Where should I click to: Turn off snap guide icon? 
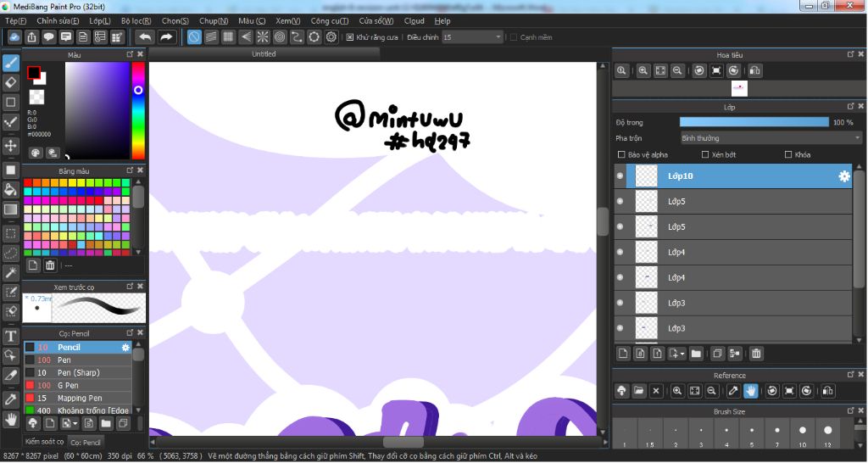click(194, 37)
